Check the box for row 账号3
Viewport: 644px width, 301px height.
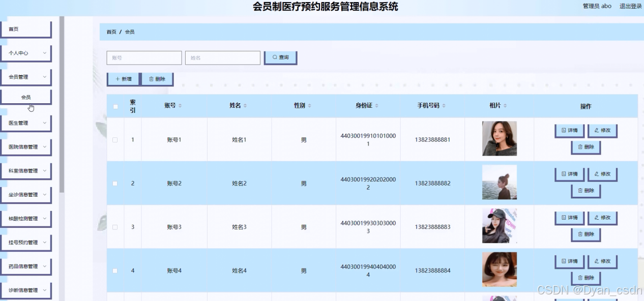pos(115,227)
